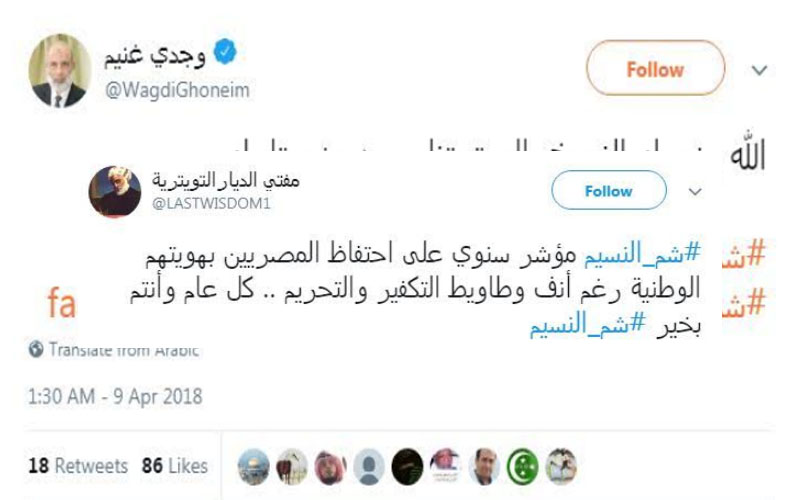View the 18 Retweets list
Viewport: 800px width, 500px height.
[x=78, y=466]
